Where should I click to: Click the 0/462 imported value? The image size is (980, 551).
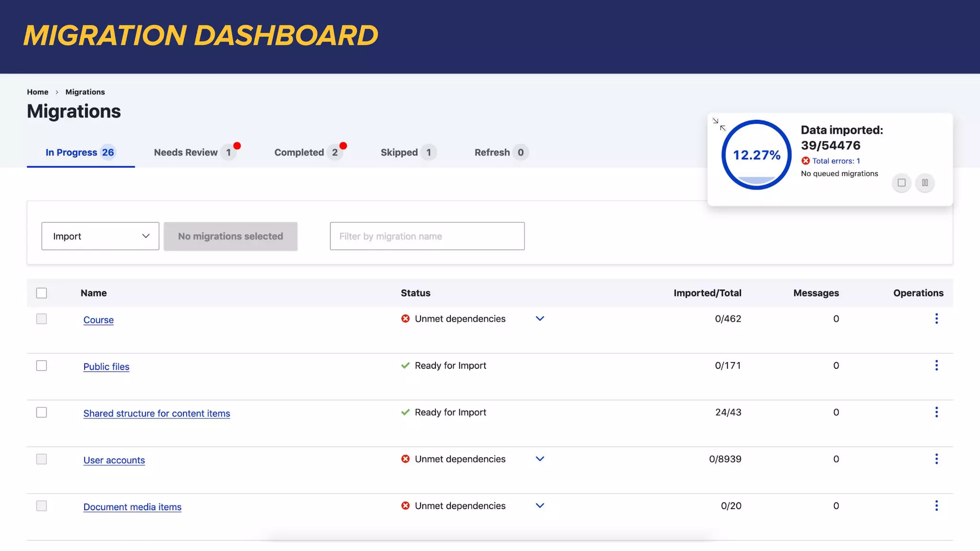coord(728,319)
